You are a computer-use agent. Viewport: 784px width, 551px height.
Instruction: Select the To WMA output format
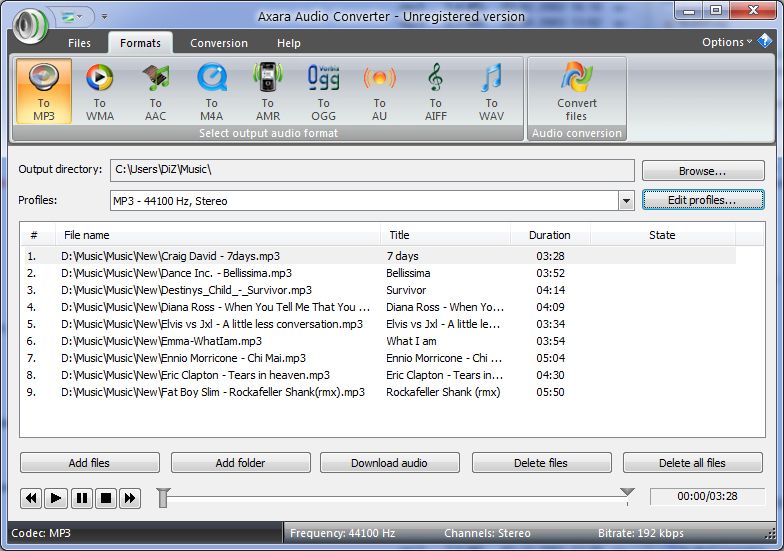coord(100,91)
